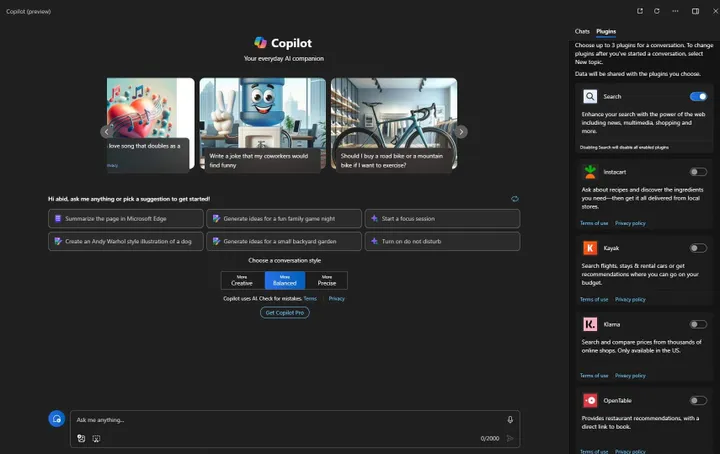Click the OpenTable logo icon
Viewport: 720px width, 454px height.
(590, 400)
